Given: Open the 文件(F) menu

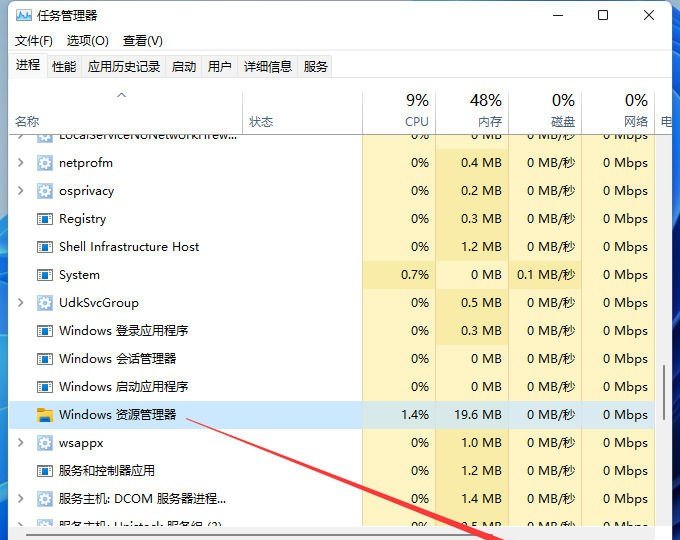Looking at the screenshot, I should 34,41.
